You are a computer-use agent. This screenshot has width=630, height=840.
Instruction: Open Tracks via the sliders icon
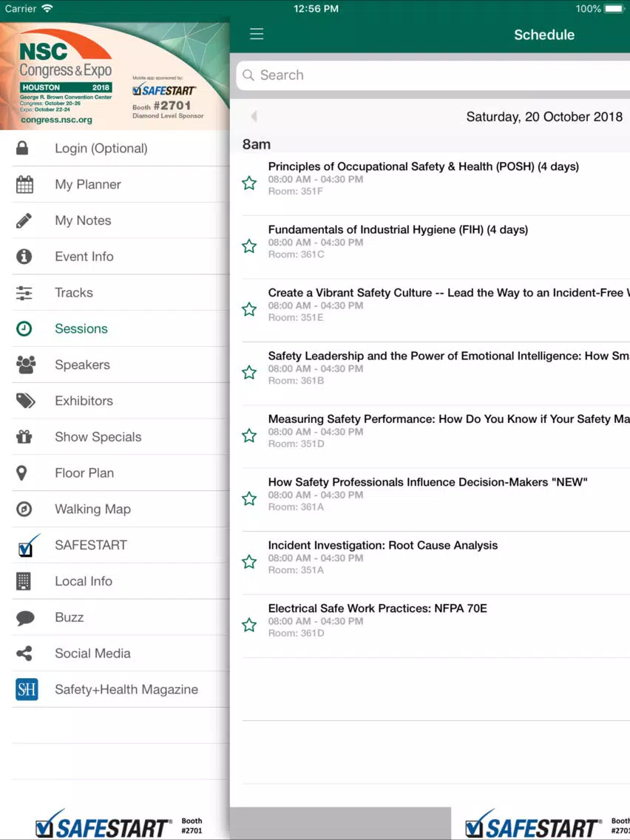tap(24, 293)
